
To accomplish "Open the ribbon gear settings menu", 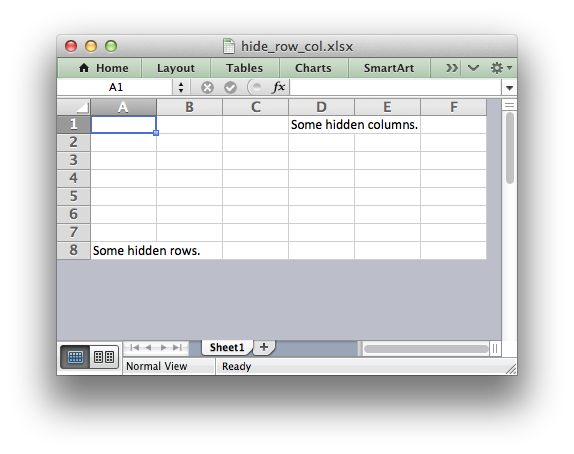I will coord(501,68).
